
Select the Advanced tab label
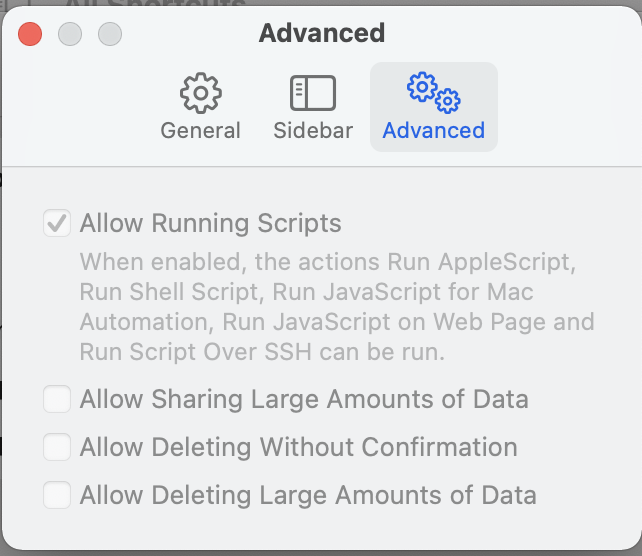click(x=433, y=130)
